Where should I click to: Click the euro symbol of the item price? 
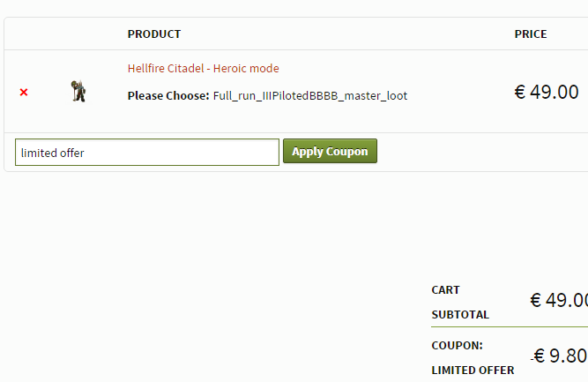(520, 92)
